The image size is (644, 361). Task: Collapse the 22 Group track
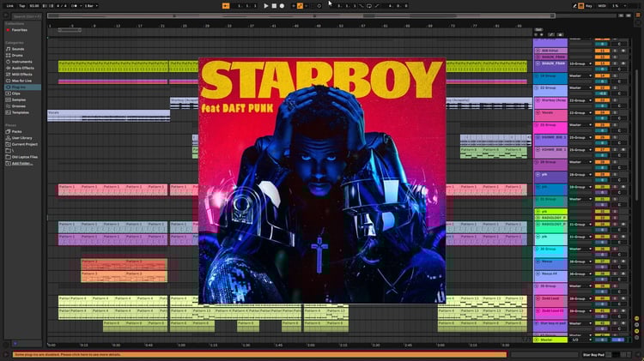pos(537,87)
